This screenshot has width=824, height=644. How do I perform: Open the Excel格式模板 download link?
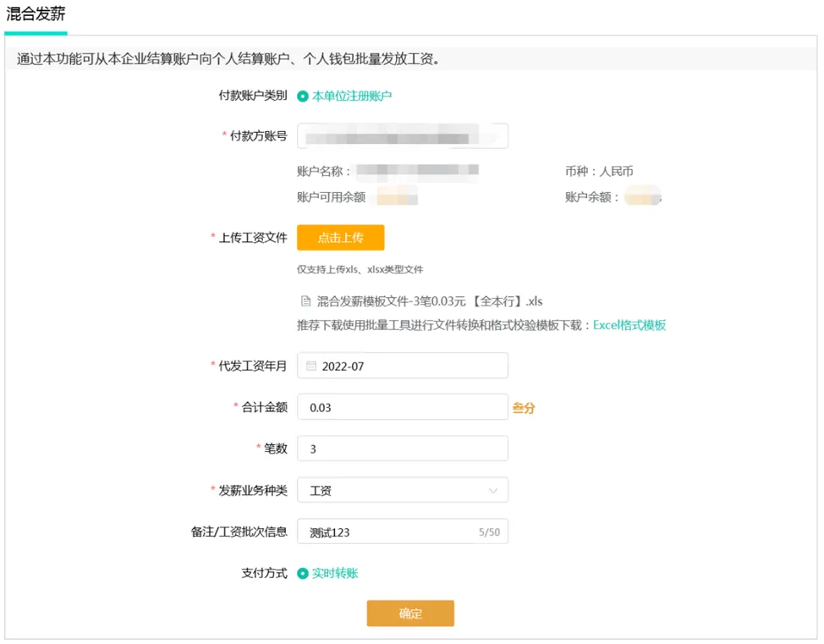629,325
